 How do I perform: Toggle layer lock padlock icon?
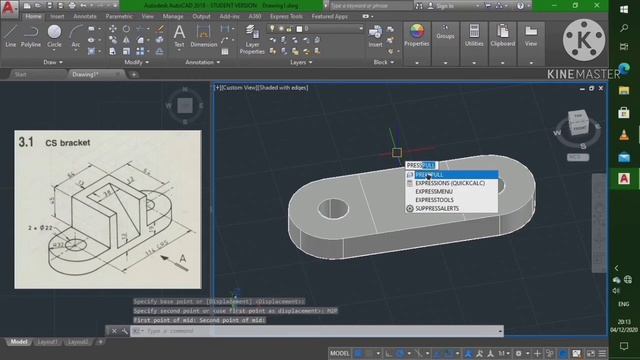click(x=289, y=29)
